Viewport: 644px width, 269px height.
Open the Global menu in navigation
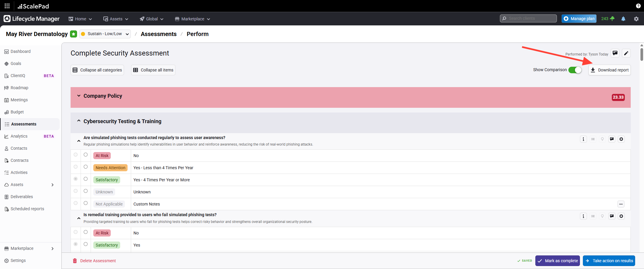(151, 19)
